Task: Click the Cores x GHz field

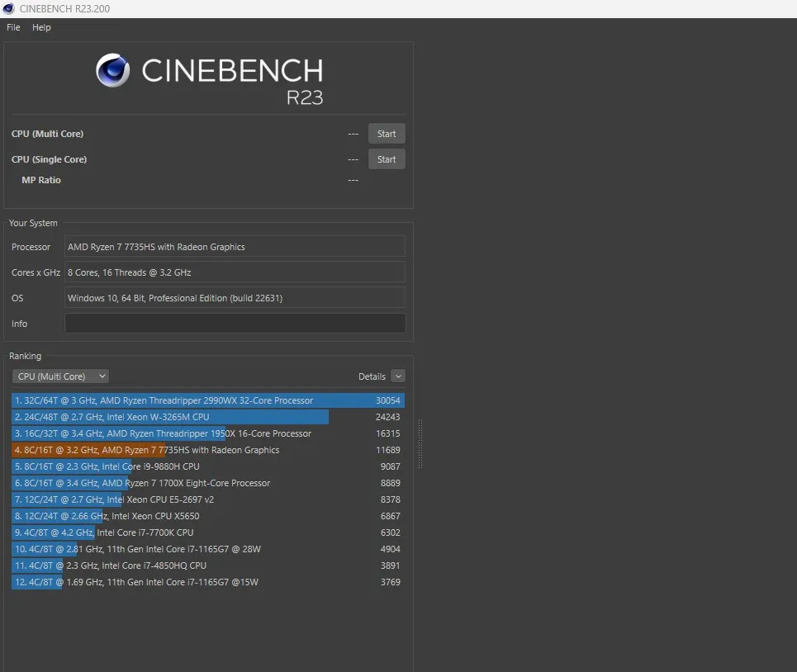Action: click(235, 272)
